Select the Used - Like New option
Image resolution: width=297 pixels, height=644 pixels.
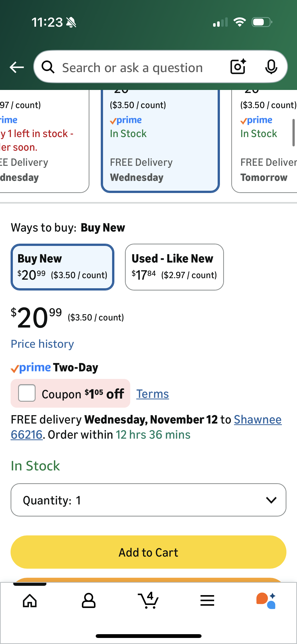tap(174, 267)
